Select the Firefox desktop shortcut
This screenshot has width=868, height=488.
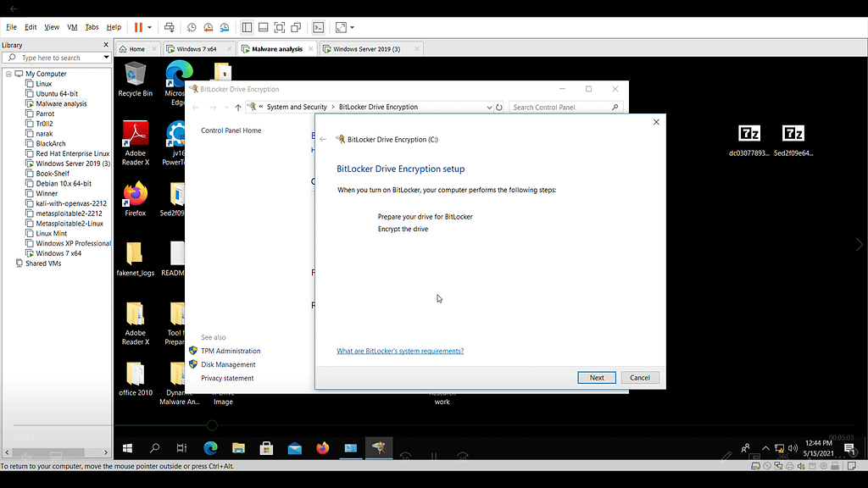point(135,198)
